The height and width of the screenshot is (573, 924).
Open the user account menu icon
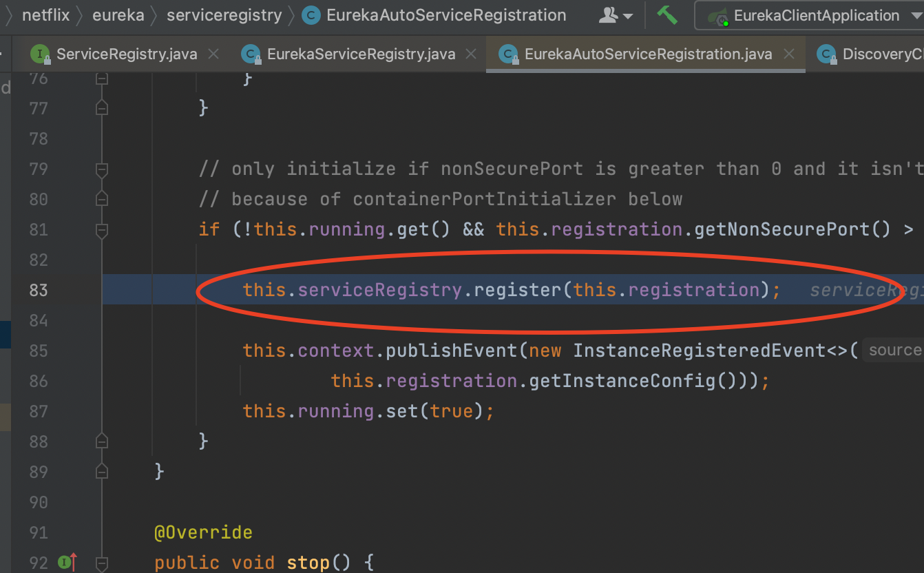[x=616, y=15]
